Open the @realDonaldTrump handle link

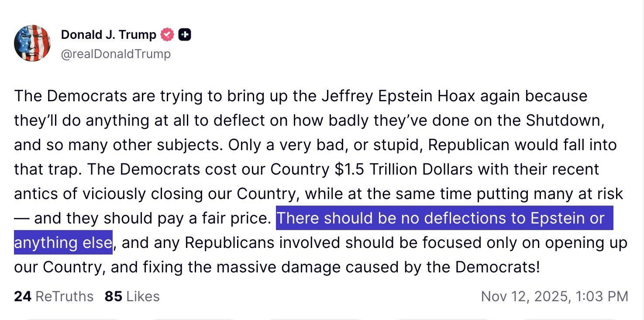116,54
